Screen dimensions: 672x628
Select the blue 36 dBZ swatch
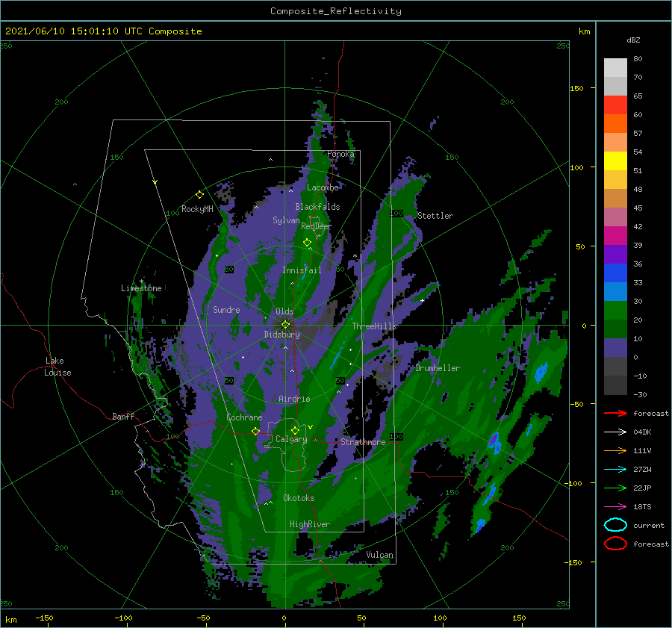(615, 273)
